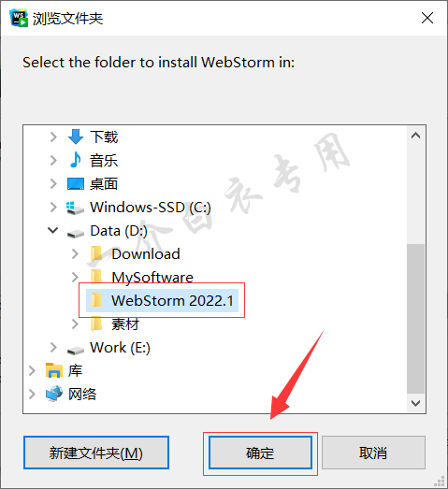This screenshot has width=448, height=489.
Task: Expand the 素材 folder chevron
Action: pyautogui.click(x=75, y=324)
